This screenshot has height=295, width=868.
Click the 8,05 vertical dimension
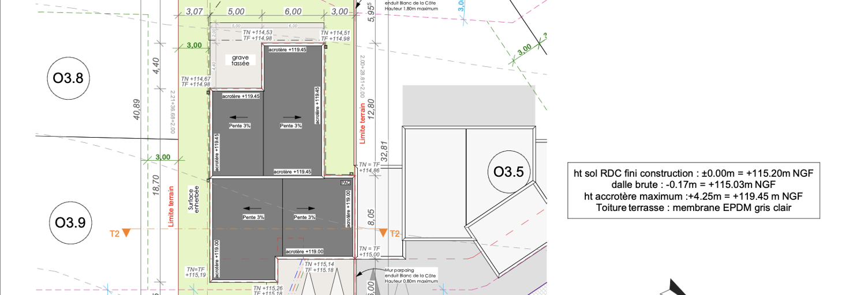(x=372, y=217)
